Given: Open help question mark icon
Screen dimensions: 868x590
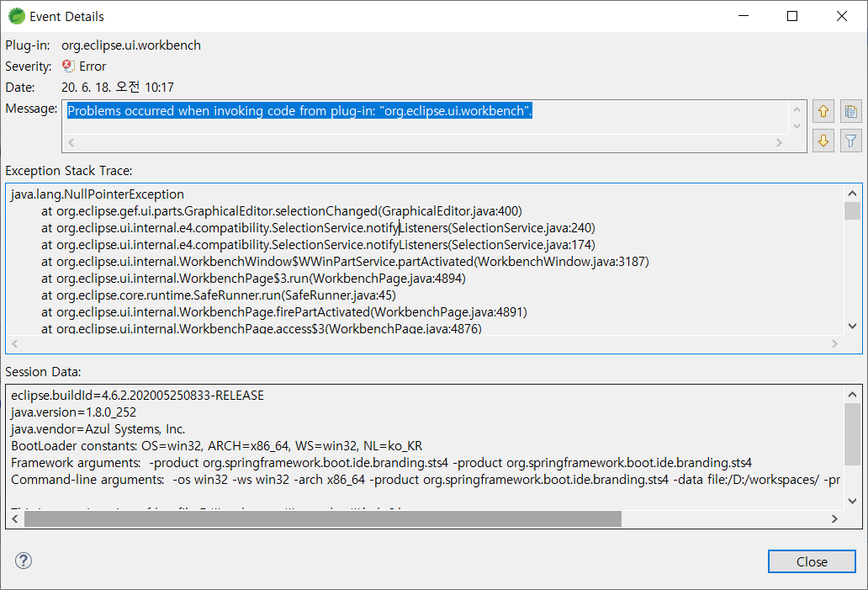Looking at the screenshot, I should point(24,561).
